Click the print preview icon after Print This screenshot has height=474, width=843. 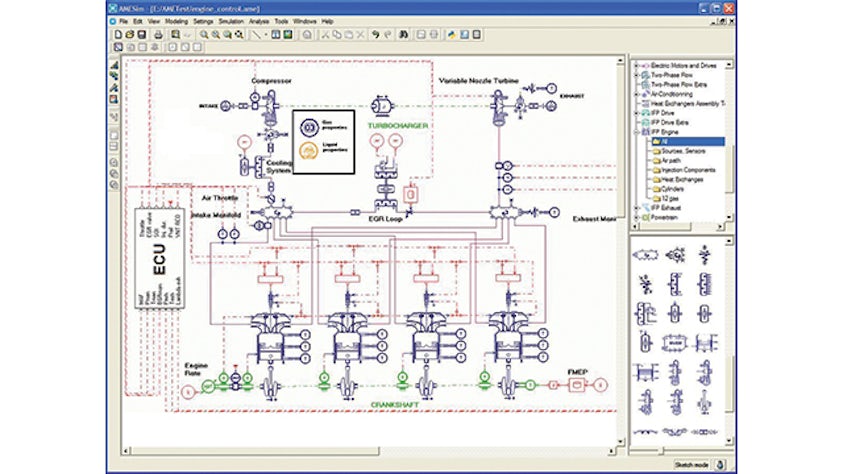tap(175, 34)
